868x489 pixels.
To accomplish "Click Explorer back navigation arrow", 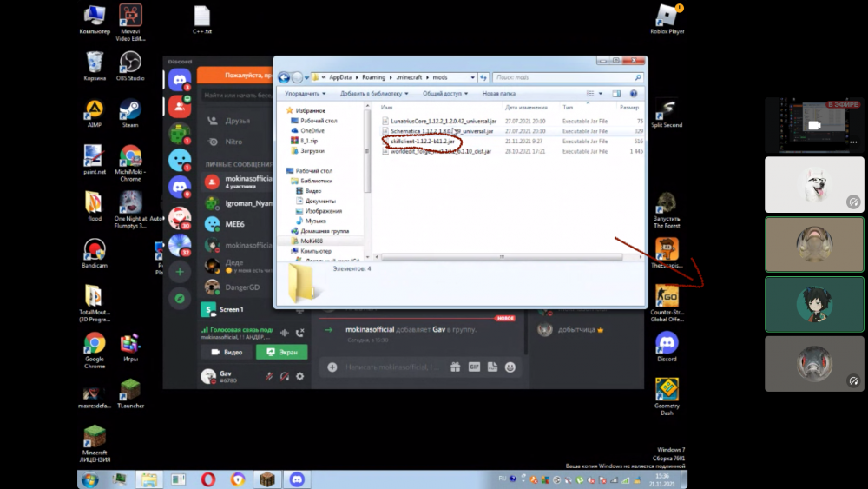I will coord(284,77).
